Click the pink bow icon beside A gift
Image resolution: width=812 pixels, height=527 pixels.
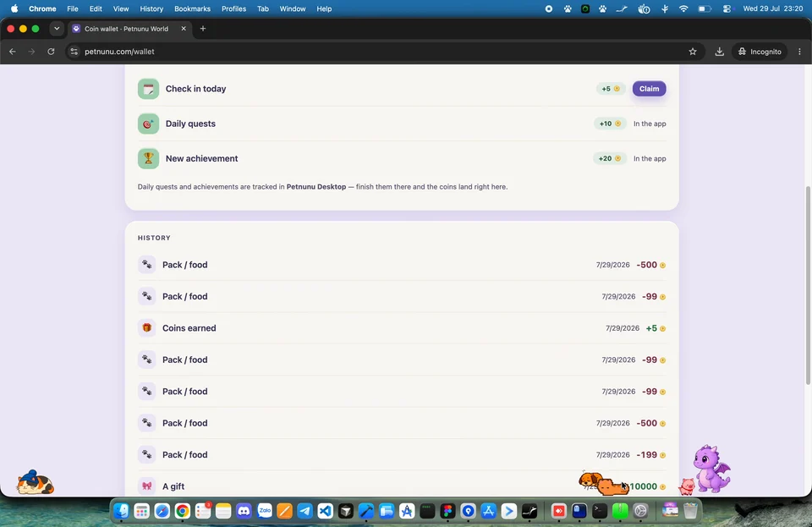[147, 486]
